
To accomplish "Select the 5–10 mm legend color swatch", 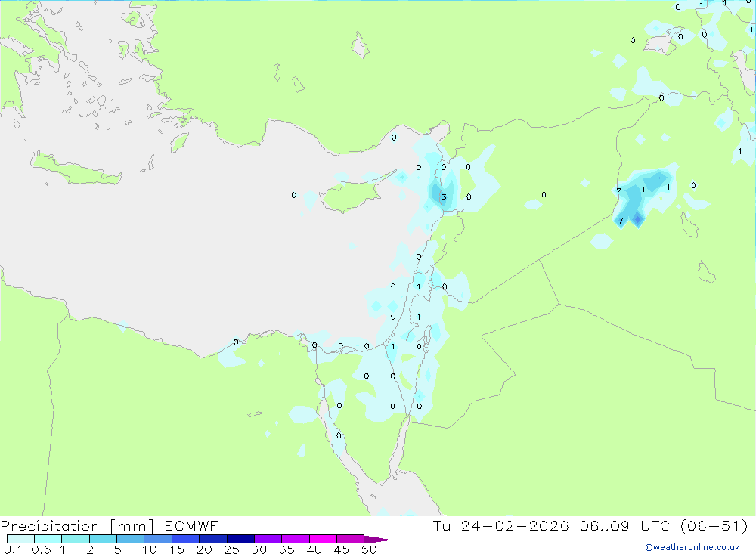I will tap(130, 539).
